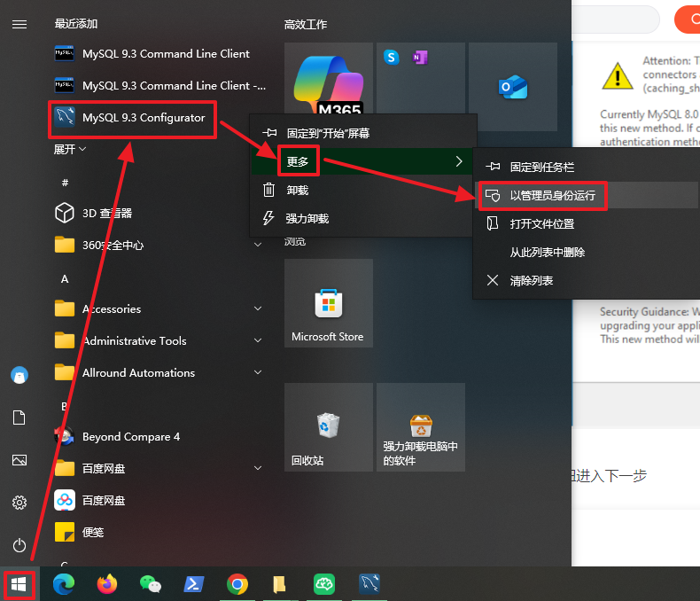Launch PowerShell from the taskbar
Image resolution: width=700 pixels, height=601 pixels.
coord(194,584)
